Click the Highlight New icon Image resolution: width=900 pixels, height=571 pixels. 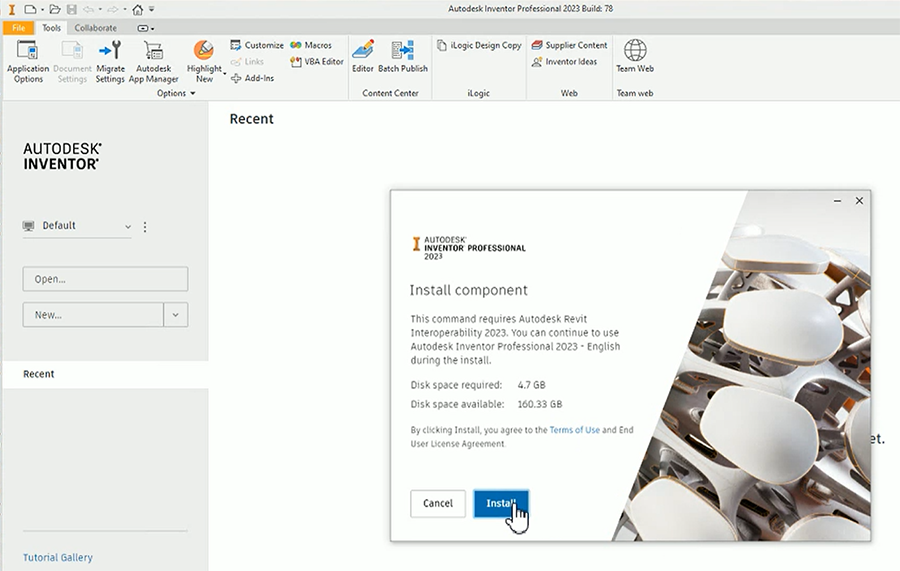(x=204, y=51)
